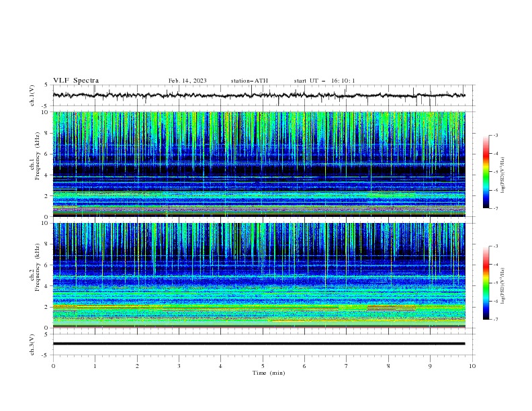Click the ch.1 spectrogram plot area

click(259, 164)
